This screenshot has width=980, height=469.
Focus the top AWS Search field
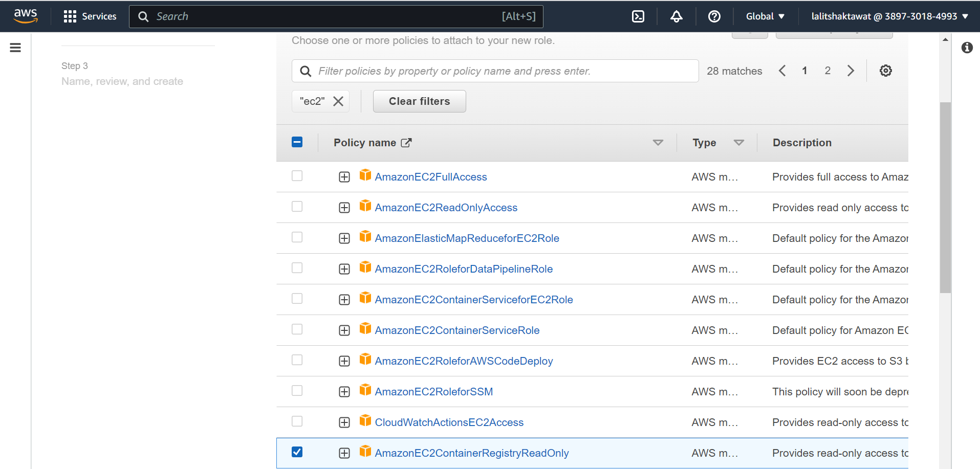click(336, 17)
